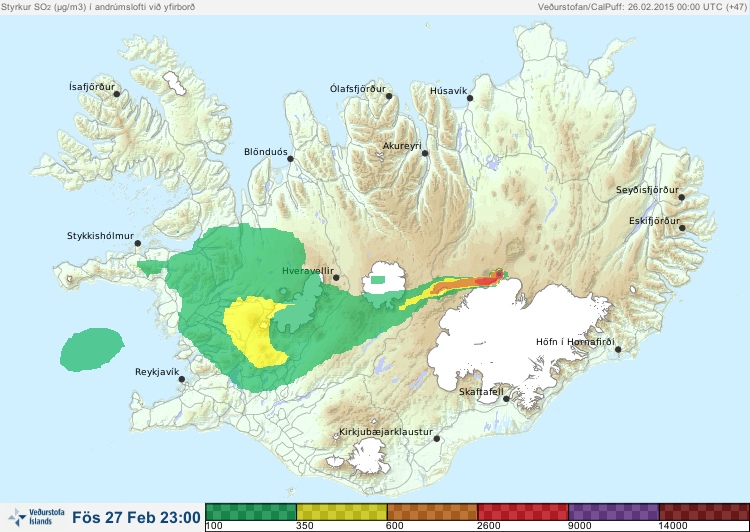Click the Höfn í Hornafirði label

(x=575, y=342)
